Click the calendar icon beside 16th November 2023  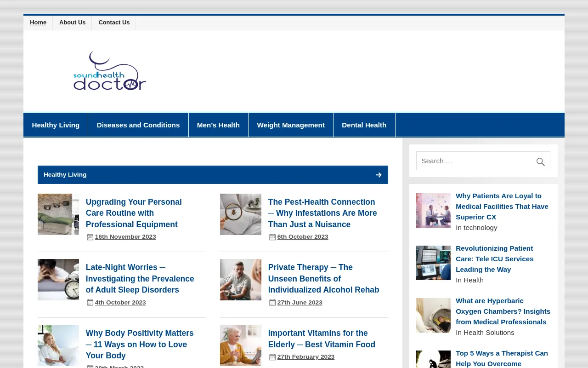tap(90, 236)
